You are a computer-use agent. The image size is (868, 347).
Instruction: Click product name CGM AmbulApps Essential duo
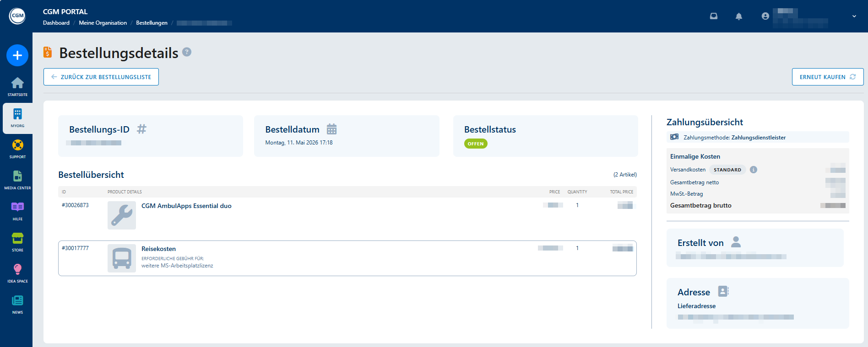point(186,206)
